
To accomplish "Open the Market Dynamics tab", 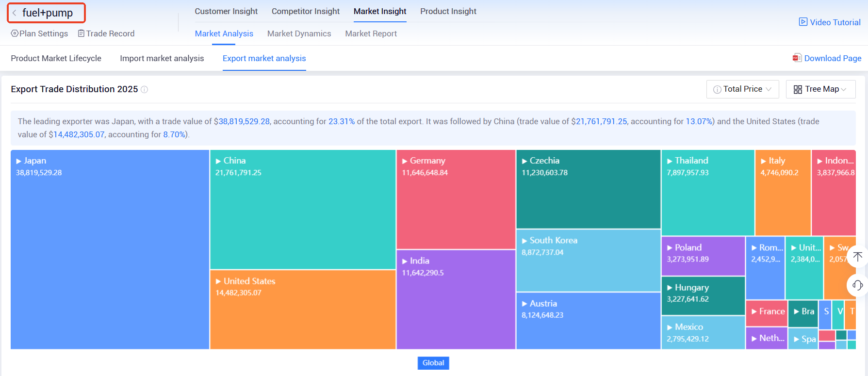I will pyautogui.click(x=299, y=33).
